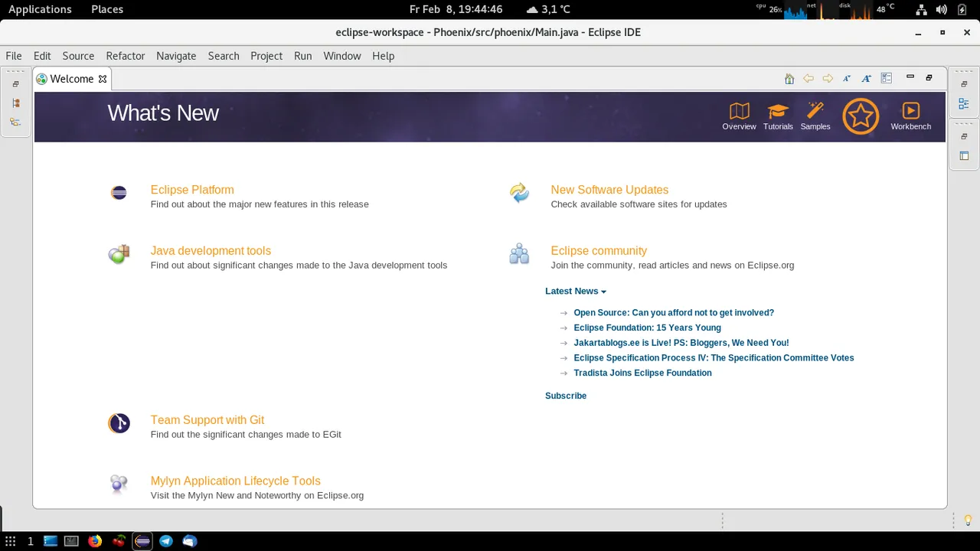Click the network icon in top panel
The image size is (980, 551).
coord(921,9)
